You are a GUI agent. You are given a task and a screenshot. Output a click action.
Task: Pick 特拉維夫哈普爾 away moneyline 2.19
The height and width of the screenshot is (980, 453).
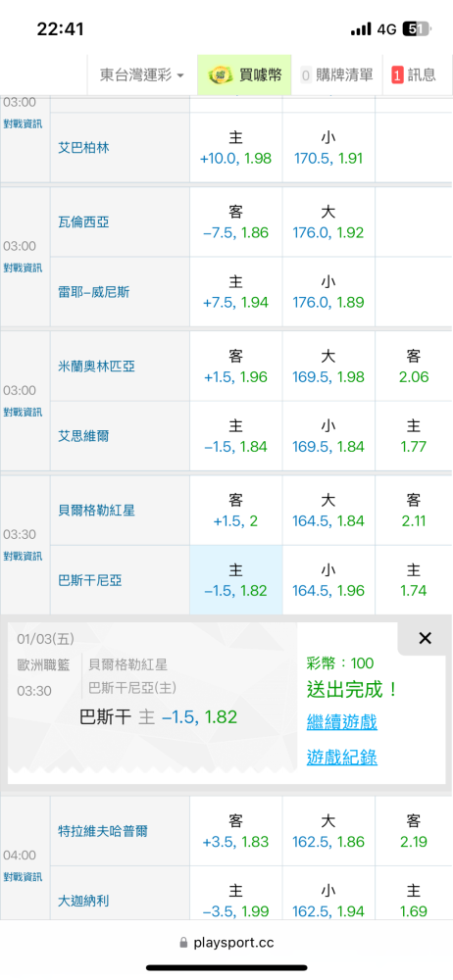coord(414,831)
